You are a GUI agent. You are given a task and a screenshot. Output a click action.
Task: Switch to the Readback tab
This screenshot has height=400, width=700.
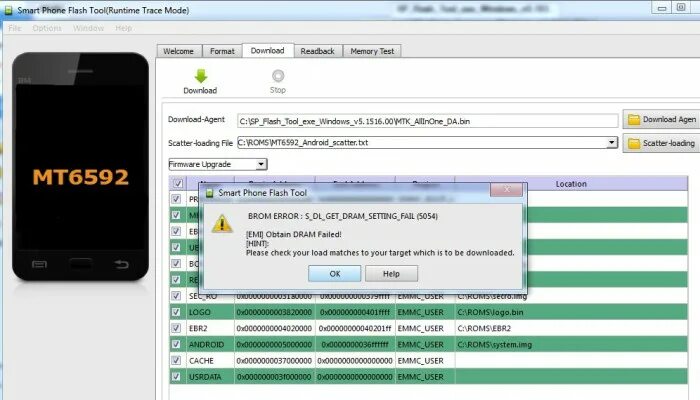[317, 51]
